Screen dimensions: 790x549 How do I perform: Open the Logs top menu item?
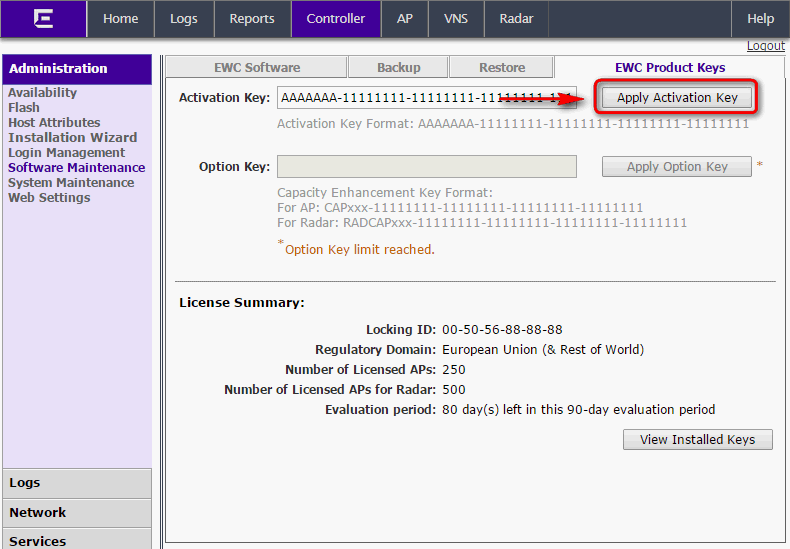(x=184, y=19)
